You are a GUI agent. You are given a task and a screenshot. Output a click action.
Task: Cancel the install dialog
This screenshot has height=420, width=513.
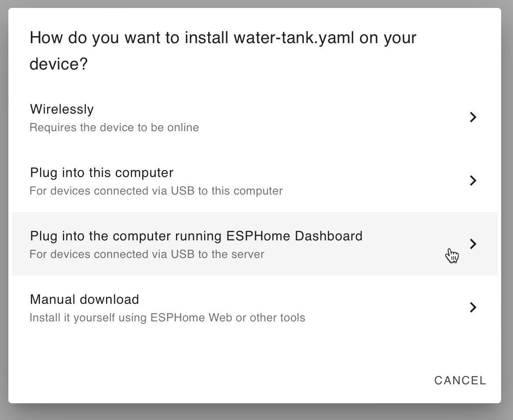(x=460, y=380)
